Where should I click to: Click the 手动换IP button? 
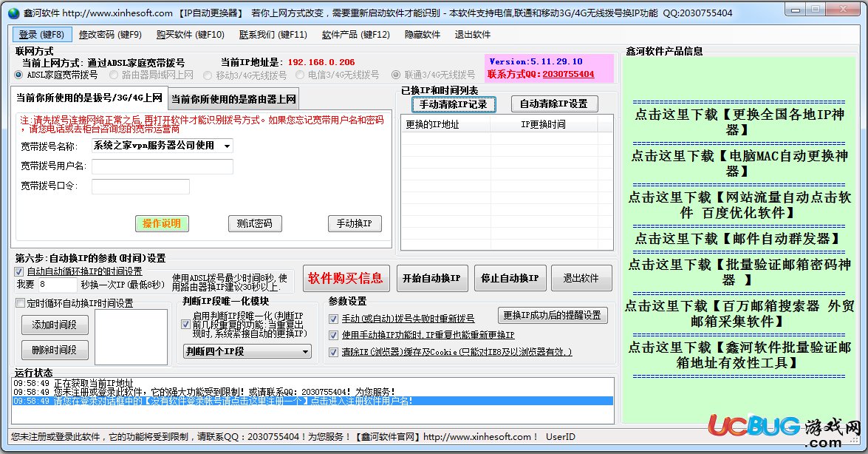[355, 223]
